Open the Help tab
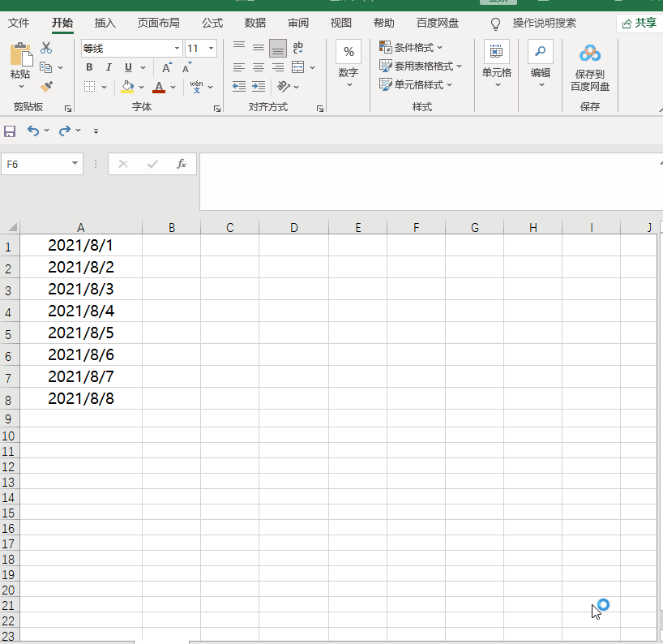Viewport: 663px width, 644px height. pos(384,23)
